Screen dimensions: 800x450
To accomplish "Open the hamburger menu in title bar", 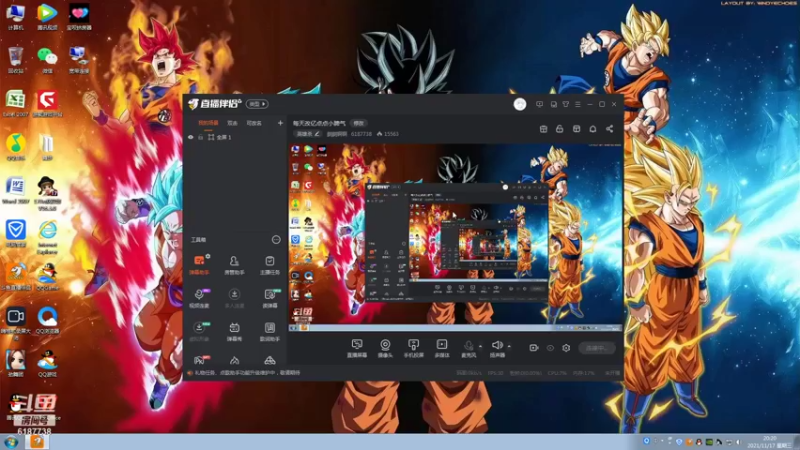I will coord(578,104).
